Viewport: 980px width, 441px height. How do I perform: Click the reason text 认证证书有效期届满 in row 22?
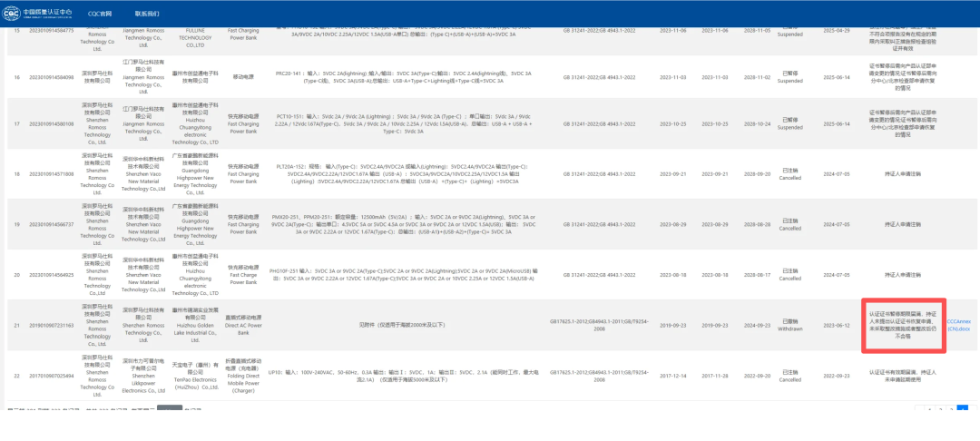[903, 376]
